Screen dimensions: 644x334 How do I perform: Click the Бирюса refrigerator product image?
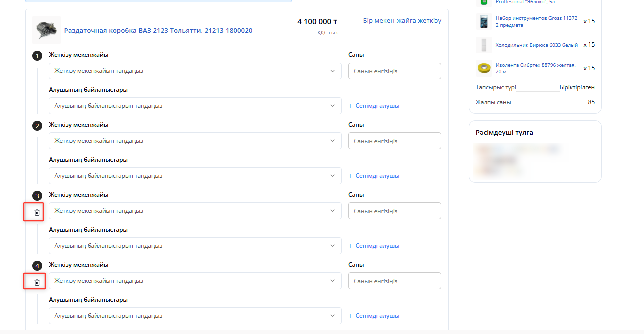point(483,45)
